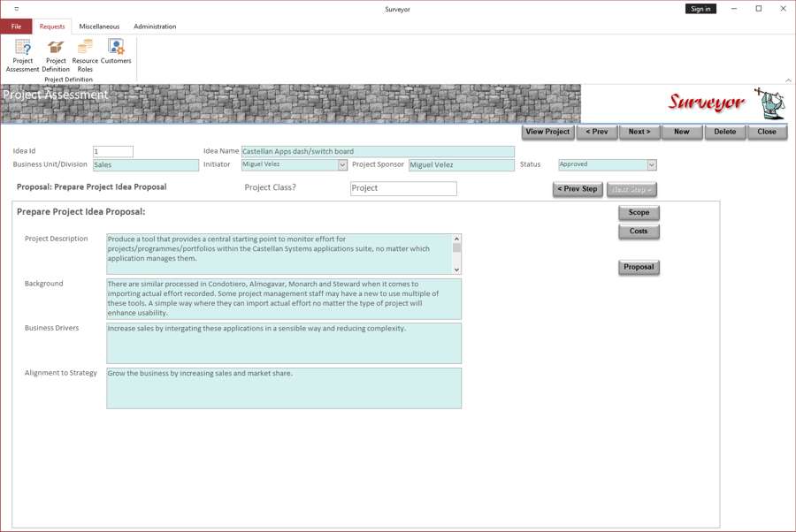Click the 'Alignment to Strategy' label
Viewport: 796px width, 532px height.
(60, 373)
